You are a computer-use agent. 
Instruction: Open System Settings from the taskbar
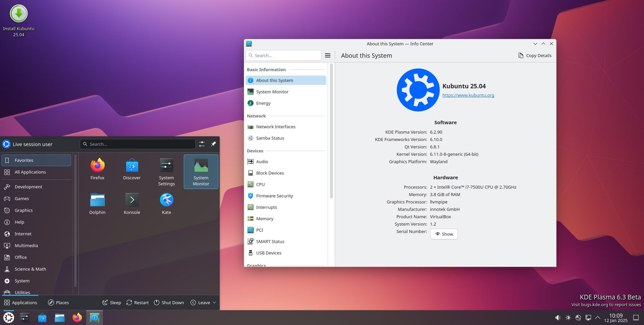(x=25, y=317)
